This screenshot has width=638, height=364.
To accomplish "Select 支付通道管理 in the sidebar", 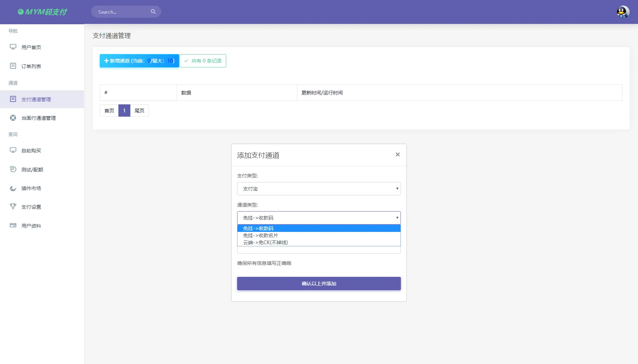I will click(x=36, y=99).
